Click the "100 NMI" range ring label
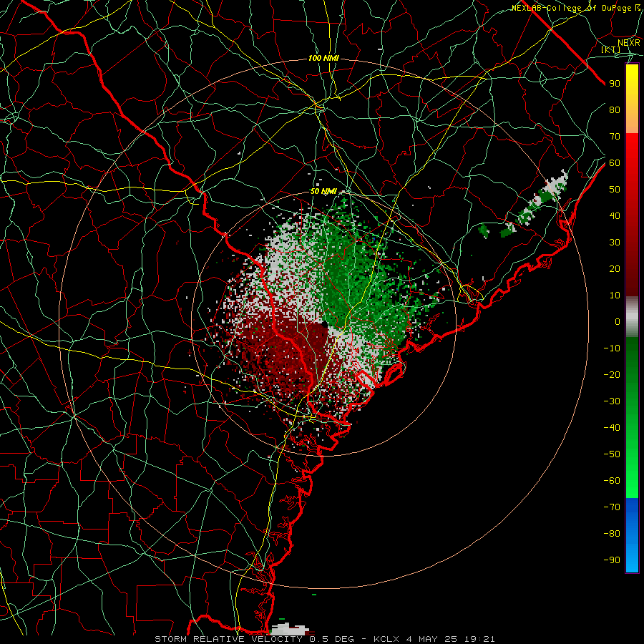Image resolution: width=644 pixels, height=644 pixels. pos(323,59)
